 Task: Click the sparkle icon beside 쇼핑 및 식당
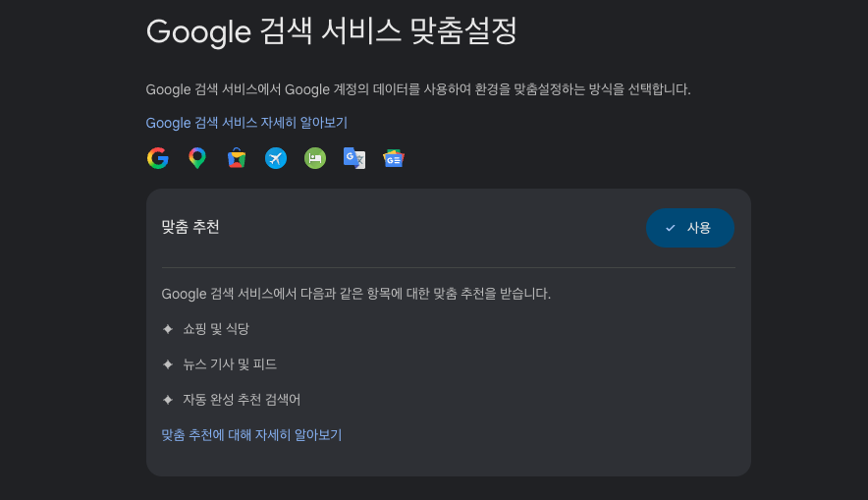click(x=168, y=329)
